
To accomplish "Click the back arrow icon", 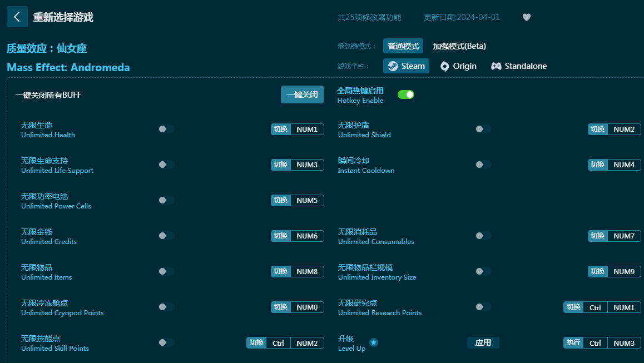I will [17, 17].
